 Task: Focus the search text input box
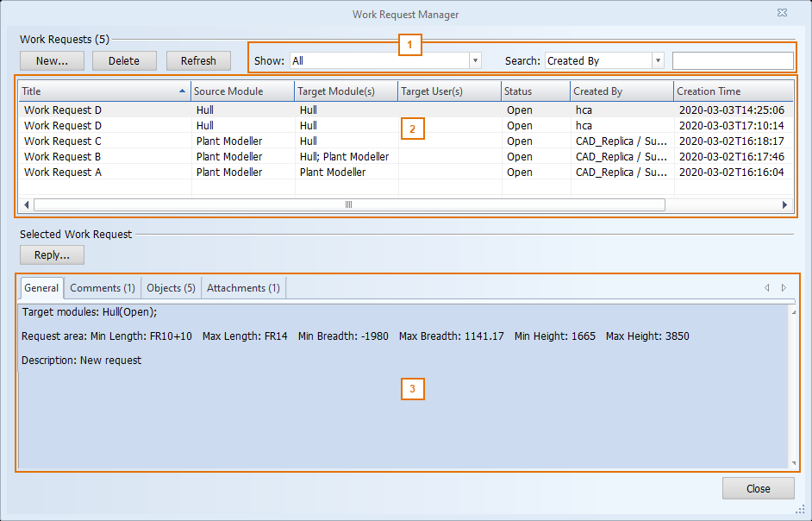(732, 61)
